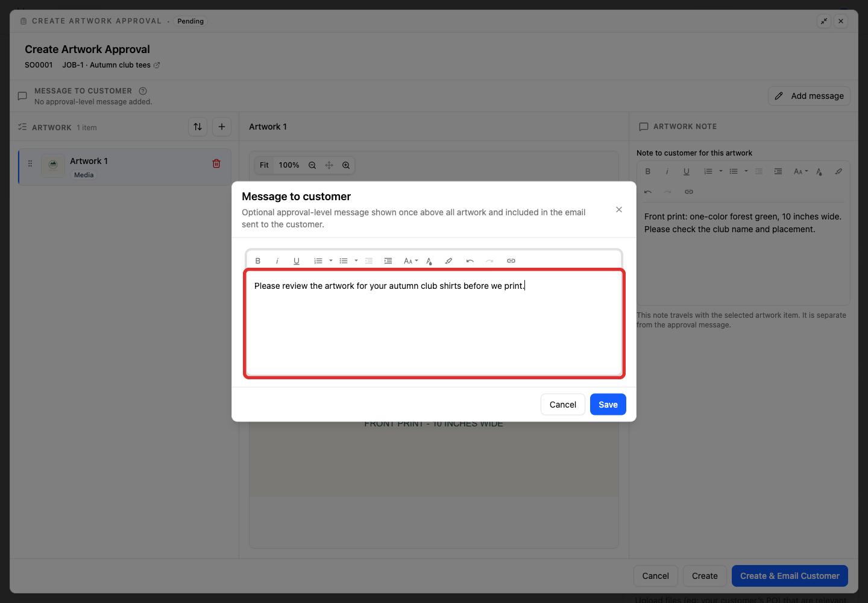Open numbered list dropdown in Artwork Note editor
This screenshot has height=603, width=868.
click(721, 172)
